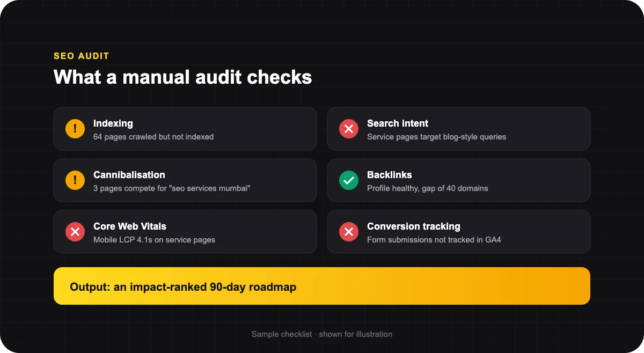Select the 'Indexing' title
The image size is (644, 353).
pyautogui.click(x=113, y=123)
